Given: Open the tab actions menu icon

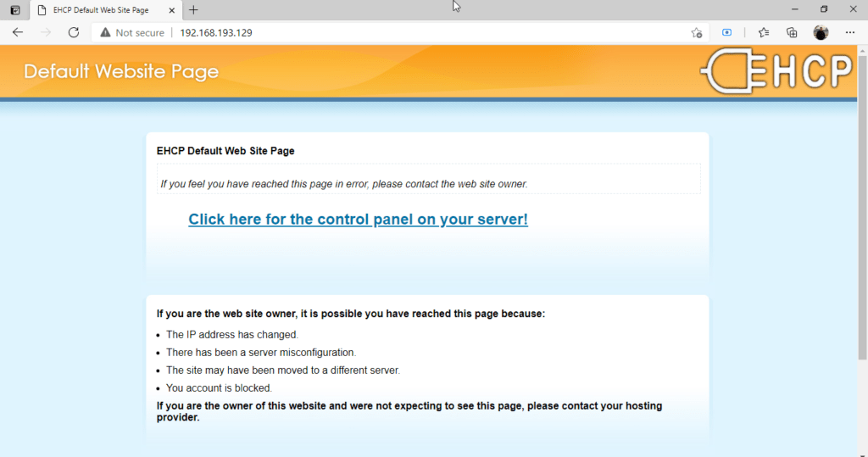Looking at the screenshot, I should (15, 10).
